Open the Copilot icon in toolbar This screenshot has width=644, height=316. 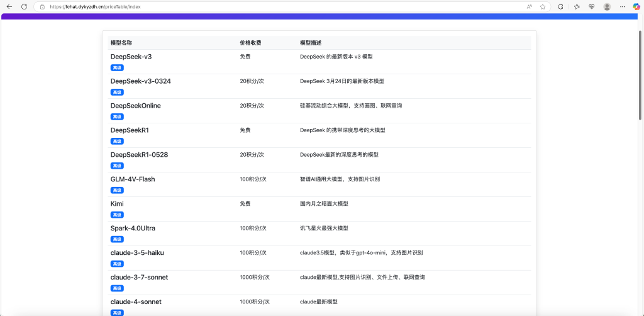636,6
